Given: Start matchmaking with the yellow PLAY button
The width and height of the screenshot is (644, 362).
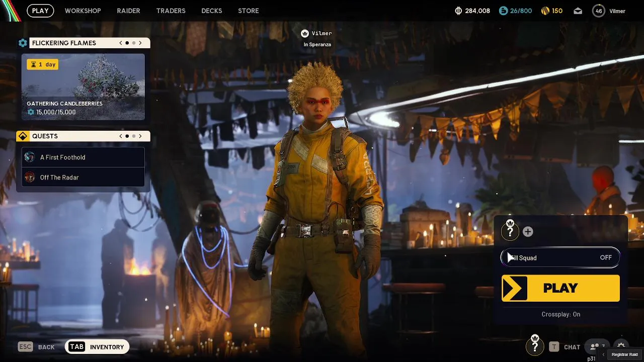Looking at the screenshot, I should click(x=560, y=288).
